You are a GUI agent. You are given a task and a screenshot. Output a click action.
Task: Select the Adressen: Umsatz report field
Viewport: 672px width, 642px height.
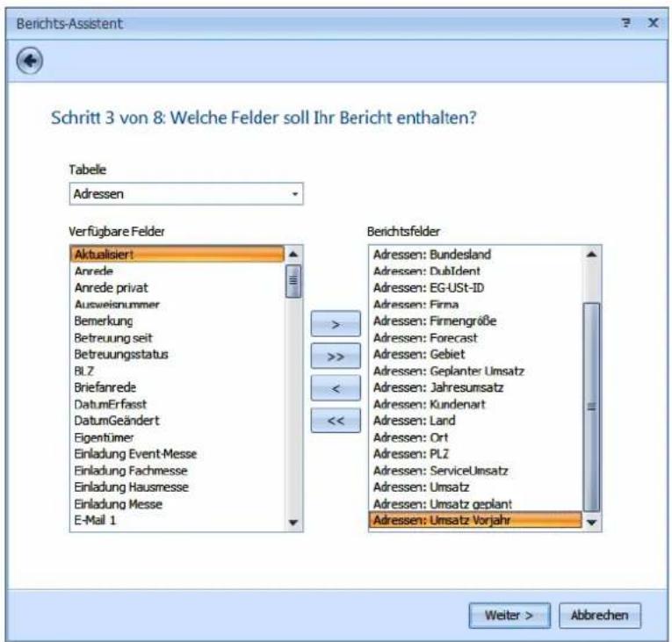point(475,487)
